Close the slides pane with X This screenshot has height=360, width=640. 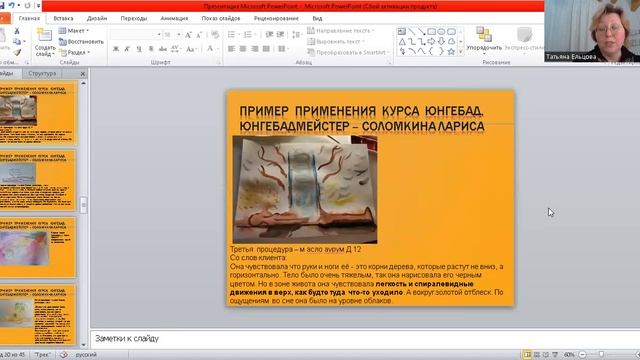(83, 74)
